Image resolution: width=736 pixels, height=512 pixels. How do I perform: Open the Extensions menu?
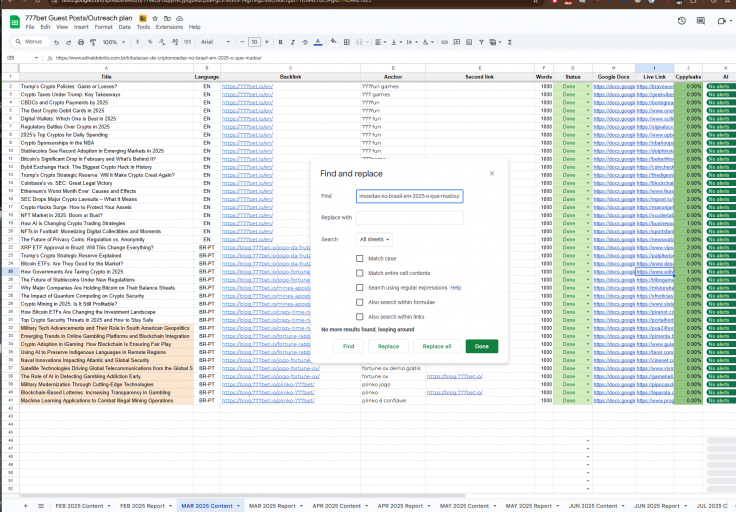coord(169,27)
